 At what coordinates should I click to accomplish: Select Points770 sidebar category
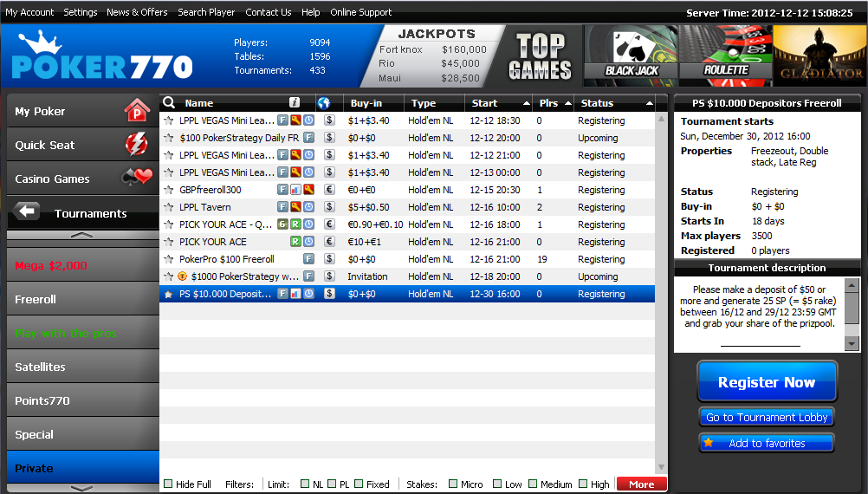click(x=82, y=400)
